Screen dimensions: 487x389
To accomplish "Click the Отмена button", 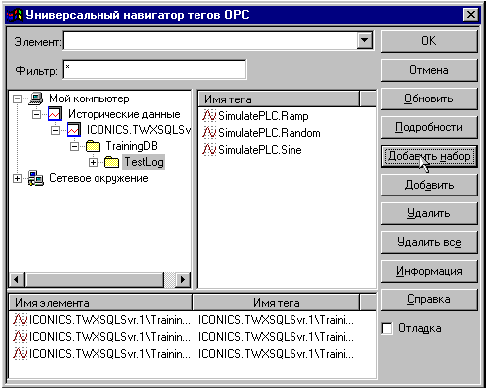I will click(429, 70).
